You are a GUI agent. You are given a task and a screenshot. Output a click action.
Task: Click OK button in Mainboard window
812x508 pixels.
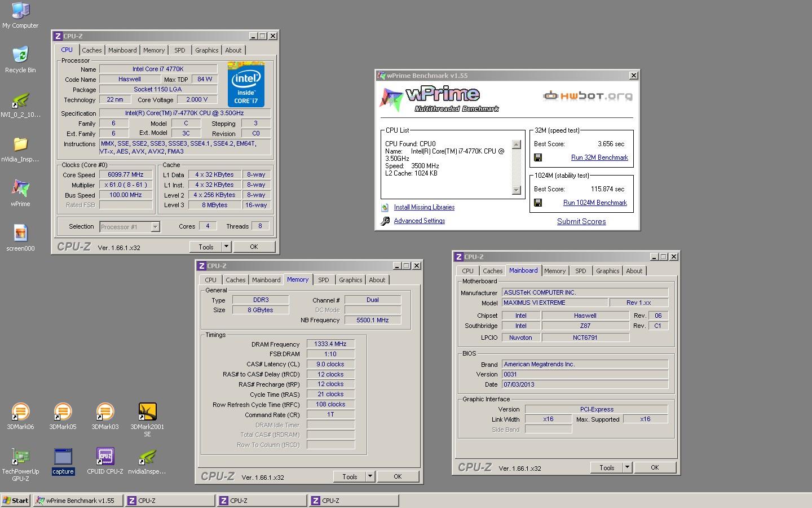(x=655, y=467)
